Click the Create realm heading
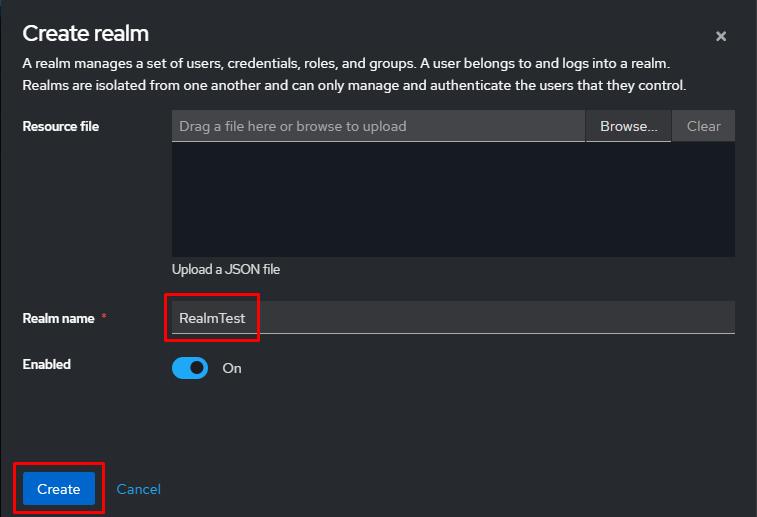 [86, 33]
